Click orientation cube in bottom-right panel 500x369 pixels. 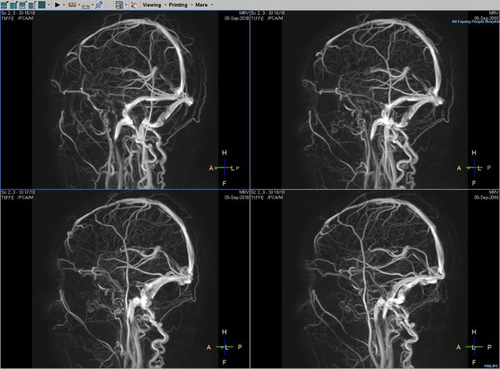pos(474,347)
